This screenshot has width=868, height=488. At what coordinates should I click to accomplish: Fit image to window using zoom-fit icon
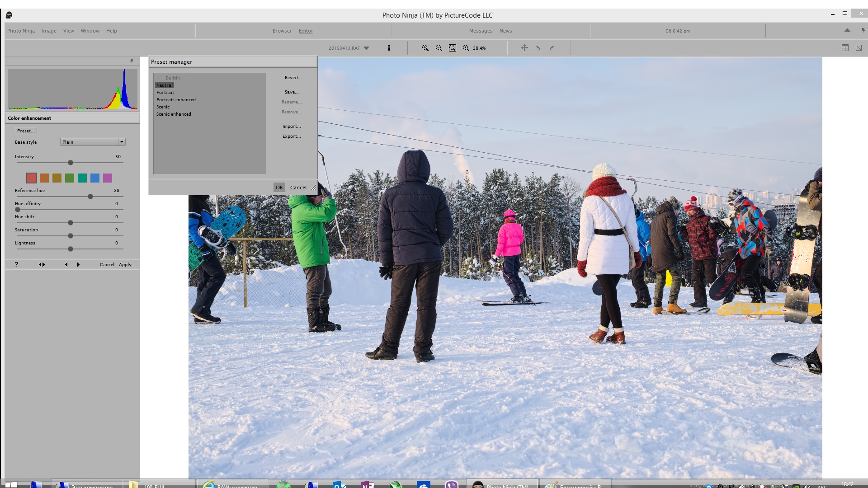(x=453, y=48)
